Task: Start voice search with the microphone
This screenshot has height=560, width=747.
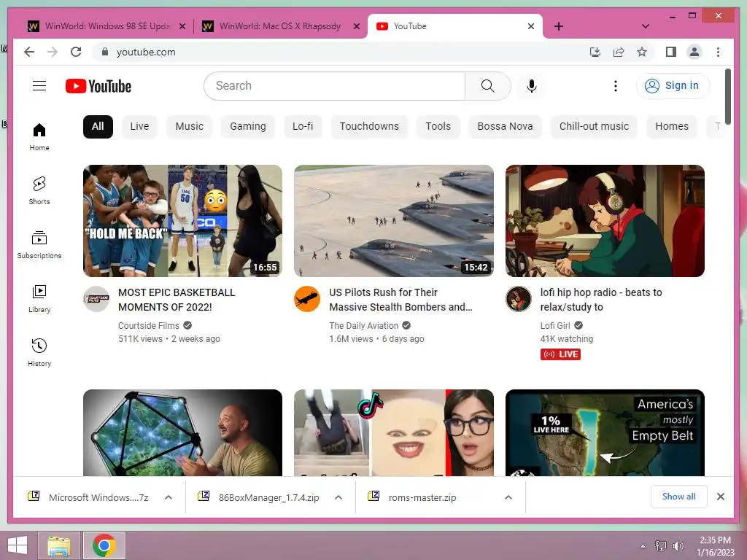Action: pos(532,86)
